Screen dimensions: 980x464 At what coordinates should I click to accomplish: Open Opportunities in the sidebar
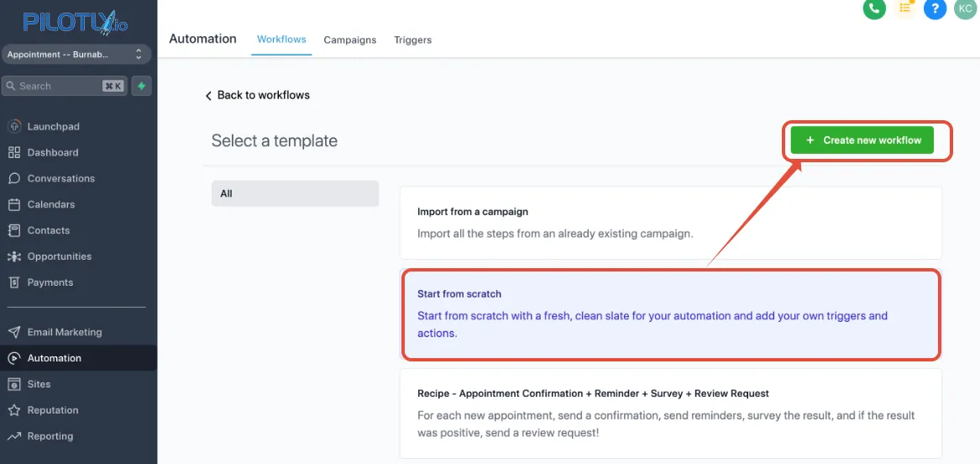pyautogui.click(x=59, y=256)
